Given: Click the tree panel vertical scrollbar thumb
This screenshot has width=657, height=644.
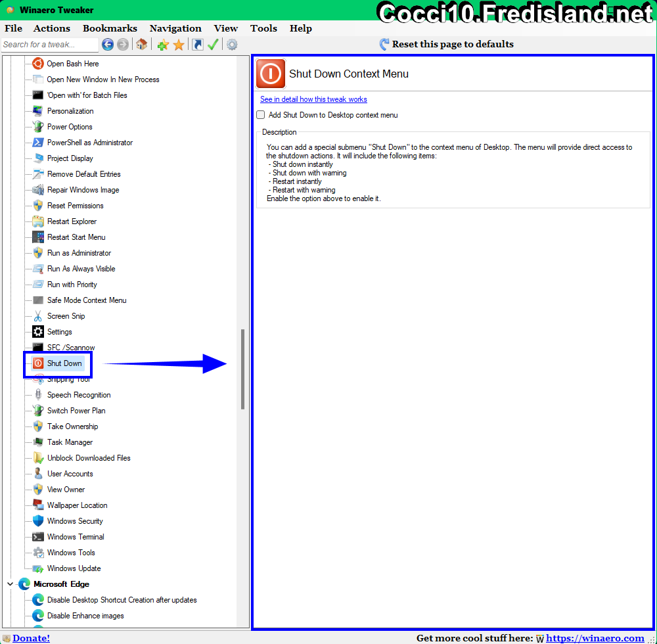Looking at the screenshot, I should tap(242, 369).
